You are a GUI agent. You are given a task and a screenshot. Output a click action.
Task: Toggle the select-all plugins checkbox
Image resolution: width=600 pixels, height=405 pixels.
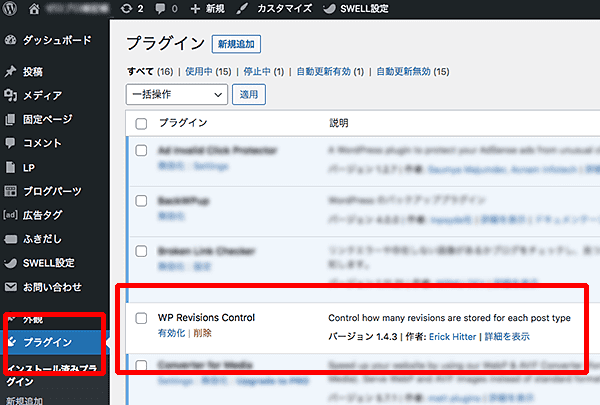[x=141, y=123]
